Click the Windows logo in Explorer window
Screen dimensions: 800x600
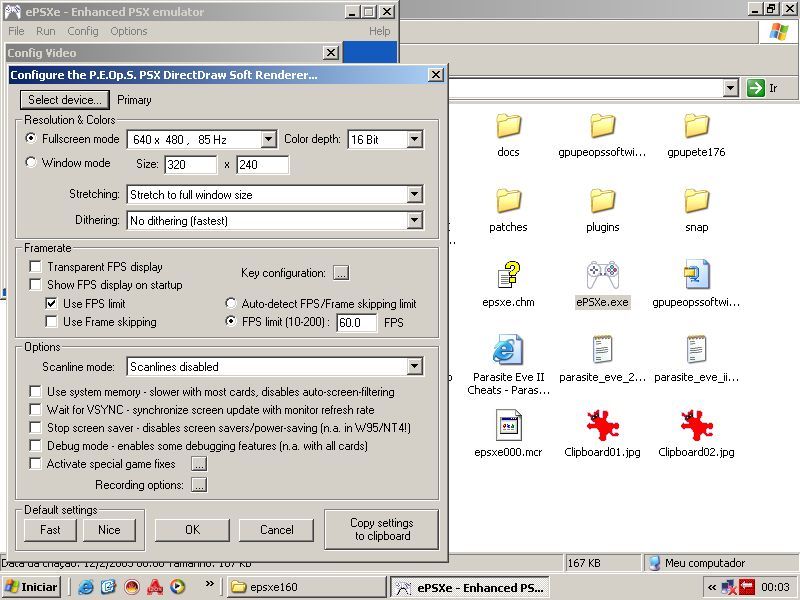pos(779,32)
